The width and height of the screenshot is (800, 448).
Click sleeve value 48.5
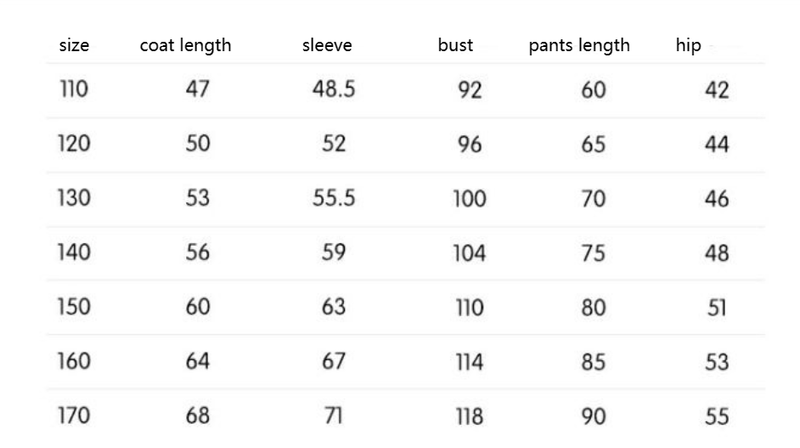click(334, 90)
